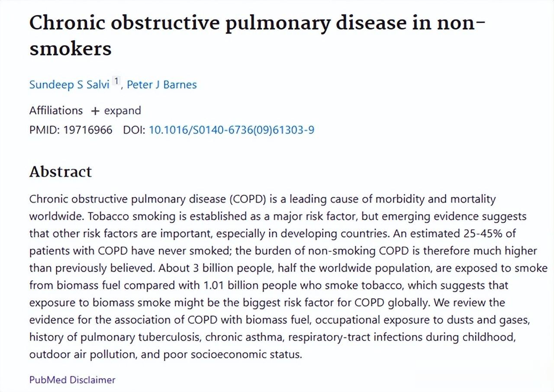Viewport: 554px width, 392px height.
Task: Click the "PMID:" label text
Action: [x=45, y=130]
